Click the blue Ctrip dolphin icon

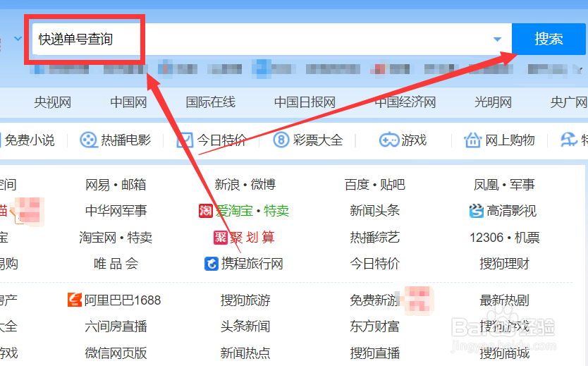[x=211, y=264]
